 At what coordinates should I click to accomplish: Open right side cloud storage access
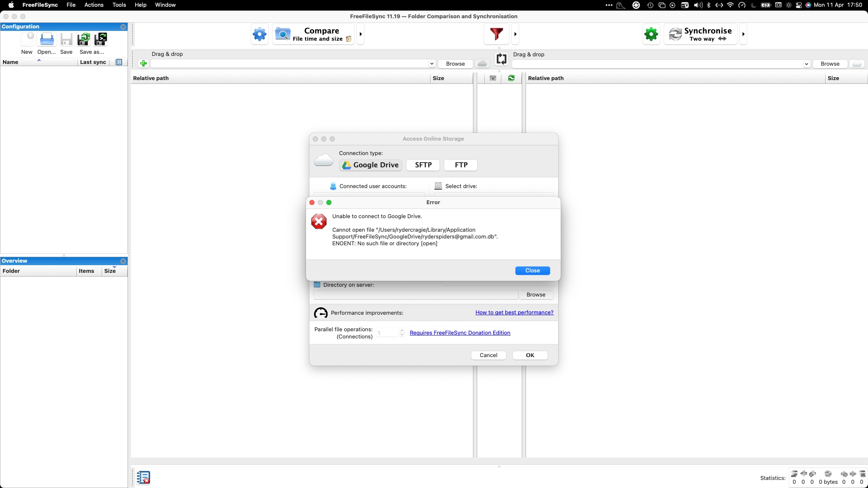pyautogui.click(x=857, y=64)
